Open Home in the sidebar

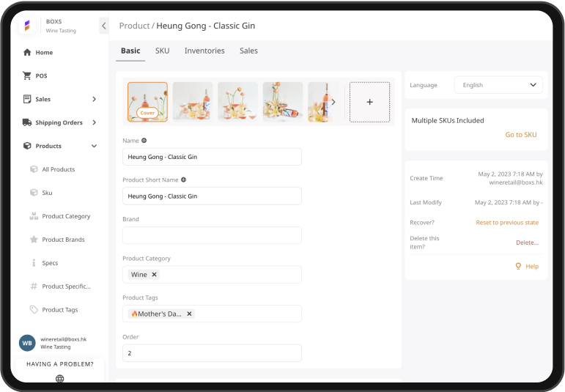pos(44,52)
